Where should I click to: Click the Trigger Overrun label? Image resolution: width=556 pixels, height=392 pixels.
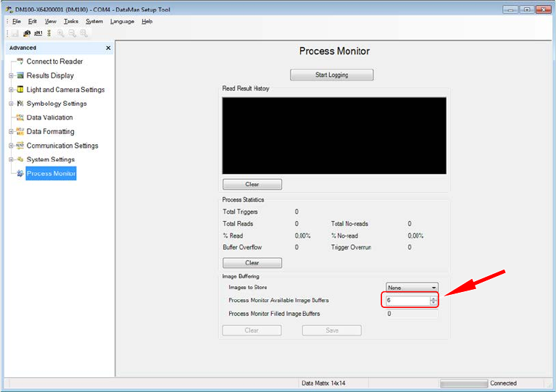click(351, 247)
